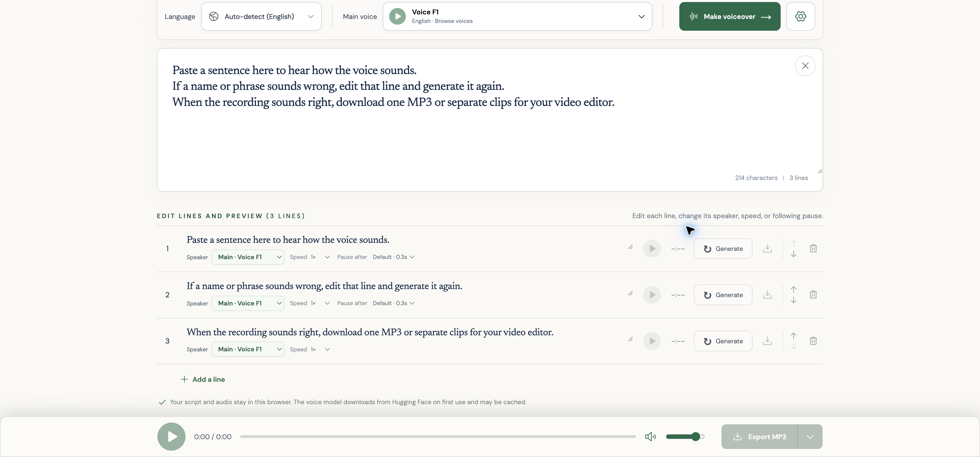Delete line 3 with trash icon
This screenshot has height=457, width=980.
pyautogui.click(x=813, y=341)
